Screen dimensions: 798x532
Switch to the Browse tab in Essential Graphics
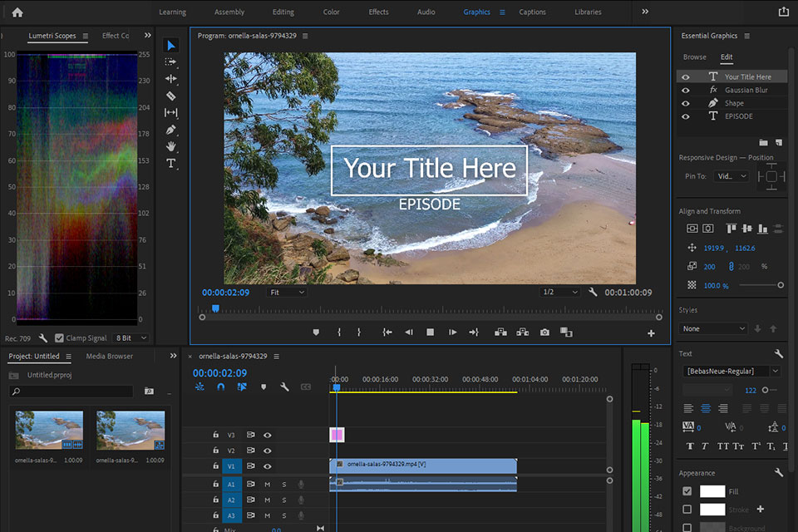pos(694,57)
